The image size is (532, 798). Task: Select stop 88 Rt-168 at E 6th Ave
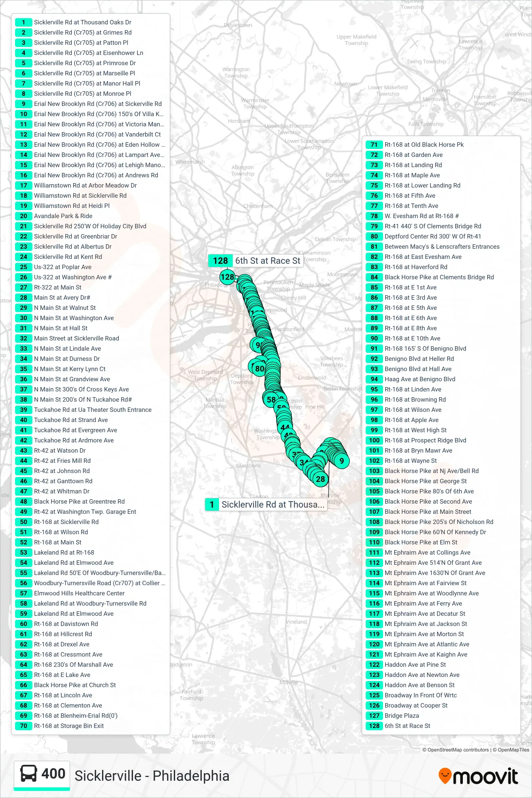pyautogui.click(x=402, y=318)
